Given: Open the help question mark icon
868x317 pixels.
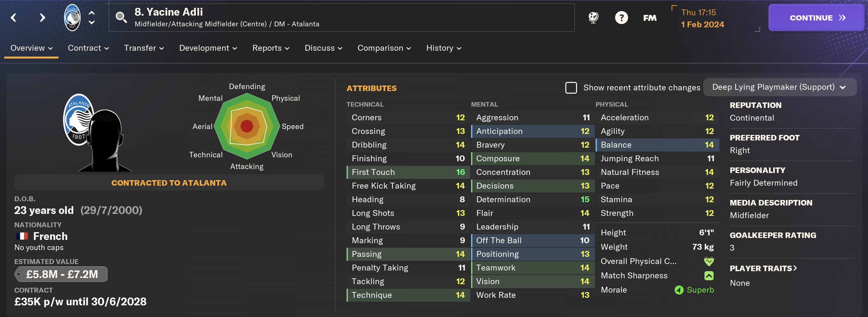Looking at the screenshot, I should coord(621,18).
